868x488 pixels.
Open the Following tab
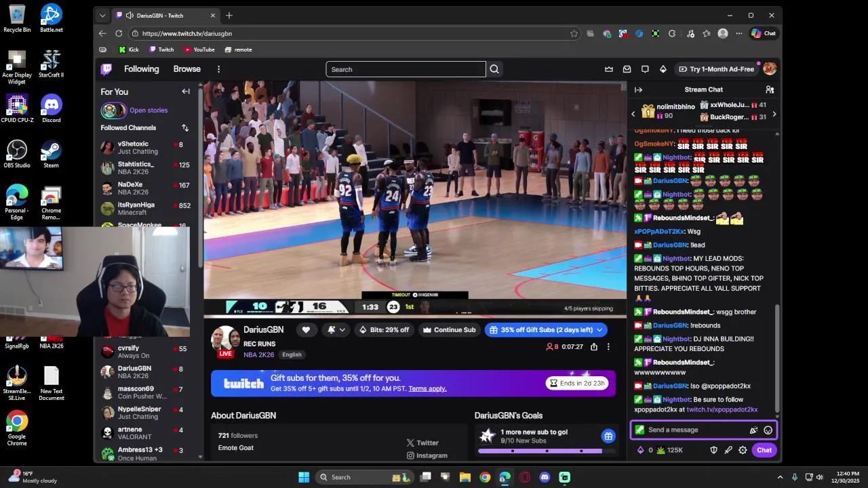(141, 69)
